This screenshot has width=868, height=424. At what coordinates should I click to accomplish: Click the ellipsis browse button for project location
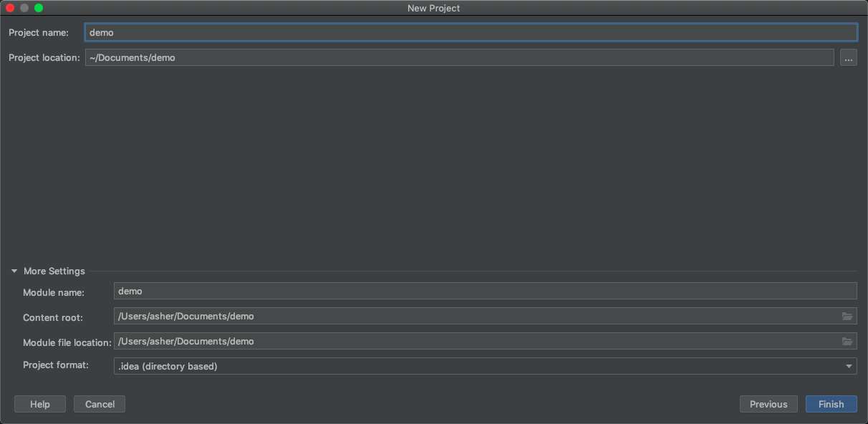coord(848,58)
